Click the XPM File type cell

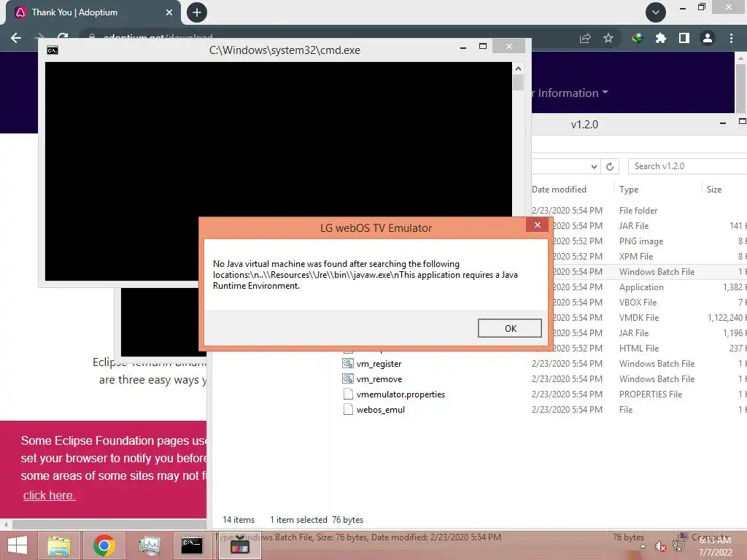(x=636, y=256)
